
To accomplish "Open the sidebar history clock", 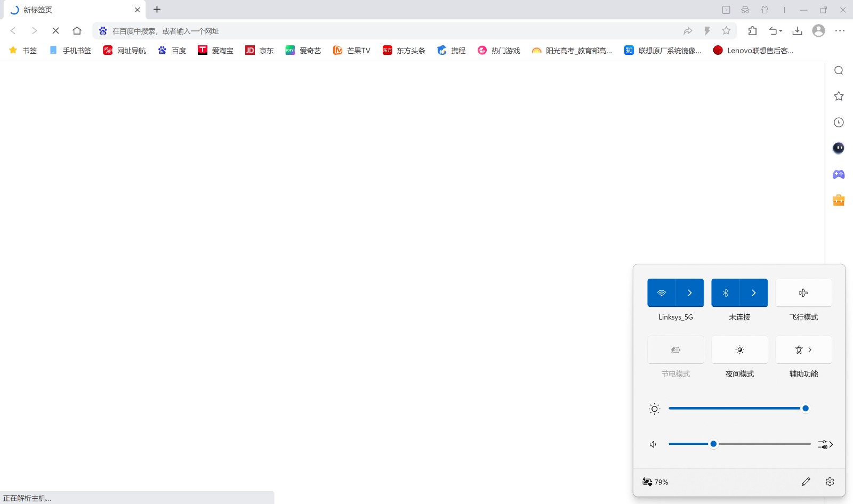I will (x=839, y=122).
